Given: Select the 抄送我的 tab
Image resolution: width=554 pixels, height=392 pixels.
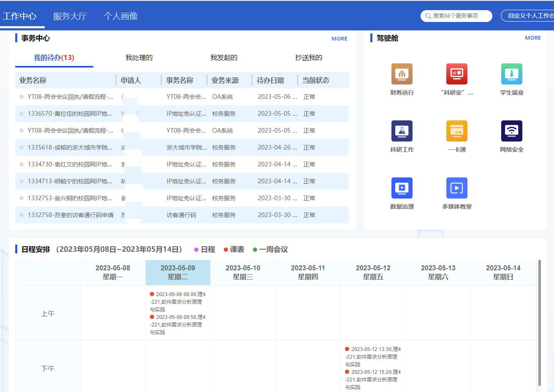Looking at the screenshot, I should (x=309, y=58).
